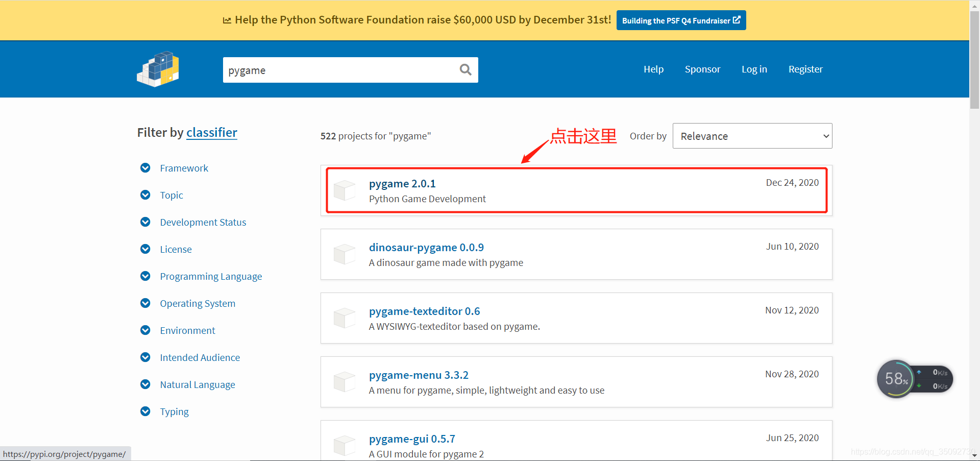The height and width of the screenshot is (461, 980).
Task: Click Building the PSF Q4 Fundraiser button
Action: click(x=681, y=20)
